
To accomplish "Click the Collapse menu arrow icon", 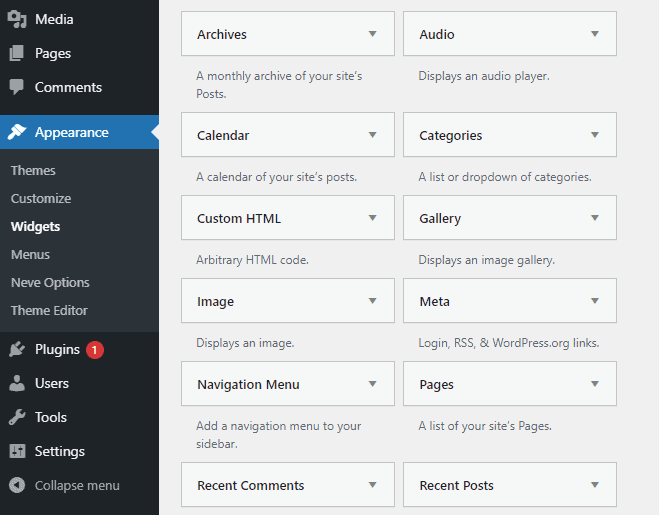I will click(x=17, y=485).
